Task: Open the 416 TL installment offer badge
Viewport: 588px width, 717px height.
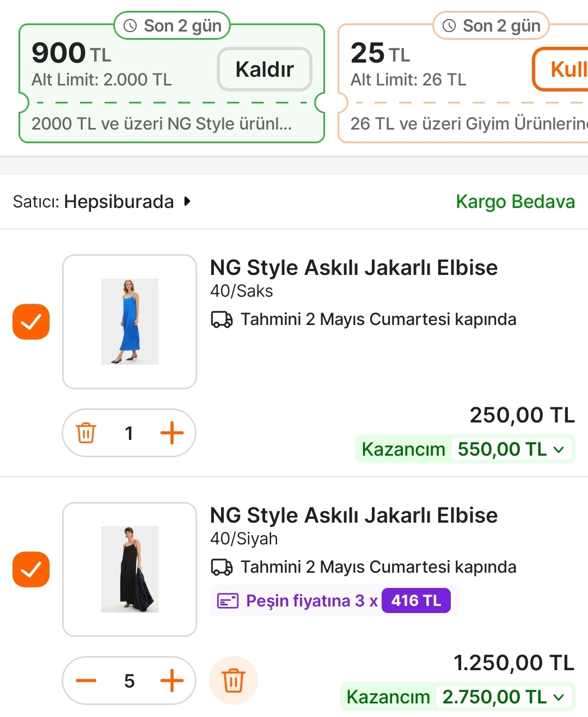Action: (x=416, y=600)
